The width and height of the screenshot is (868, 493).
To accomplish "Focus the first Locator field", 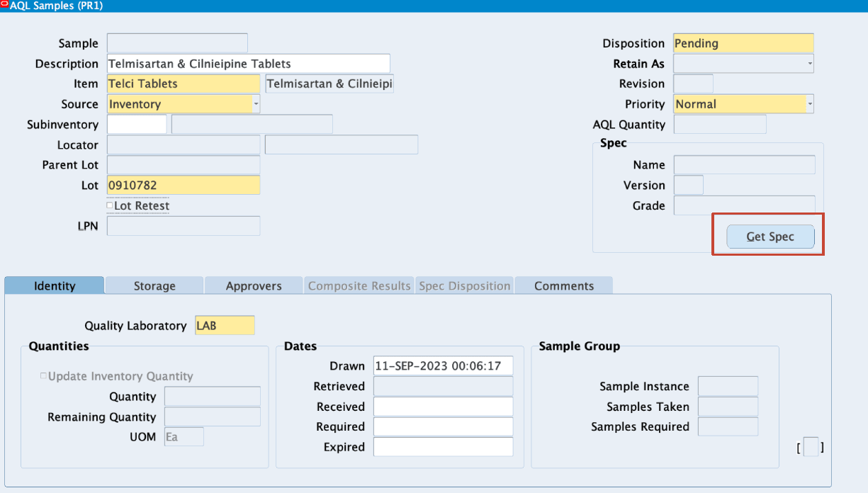I will point(184,144).
